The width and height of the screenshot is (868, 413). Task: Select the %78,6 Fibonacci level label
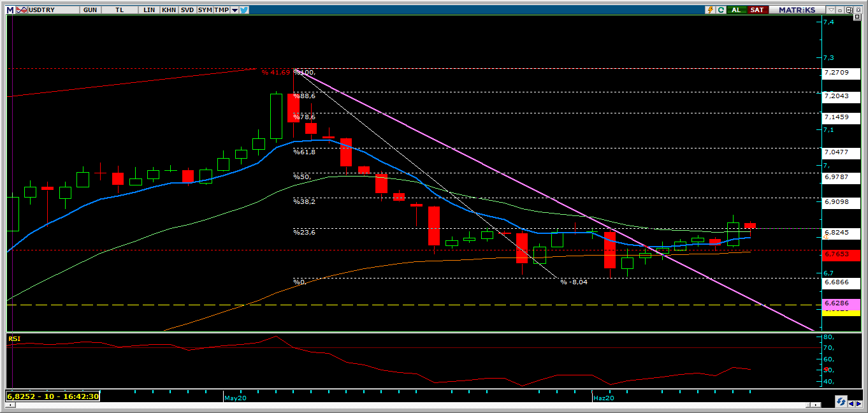[304, 117]
